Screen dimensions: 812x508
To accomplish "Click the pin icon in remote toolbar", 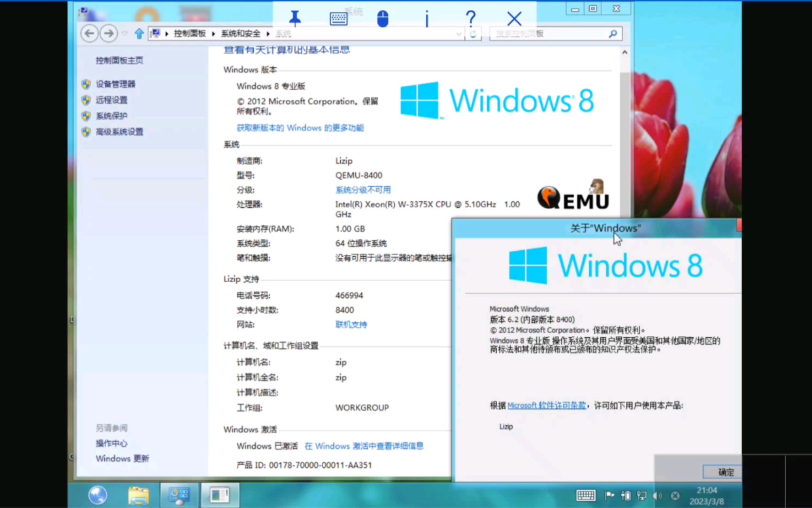I will tap(295, 19).
